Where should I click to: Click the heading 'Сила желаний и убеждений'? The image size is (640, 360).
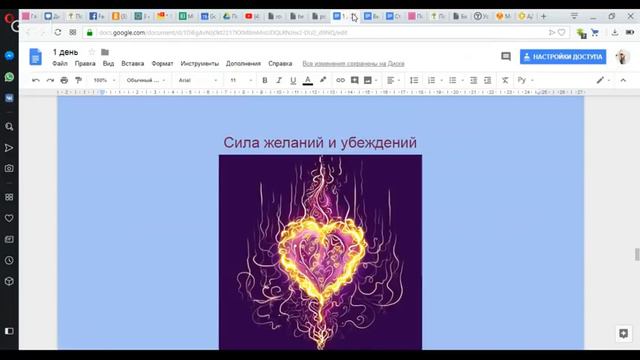click(320, 142)
